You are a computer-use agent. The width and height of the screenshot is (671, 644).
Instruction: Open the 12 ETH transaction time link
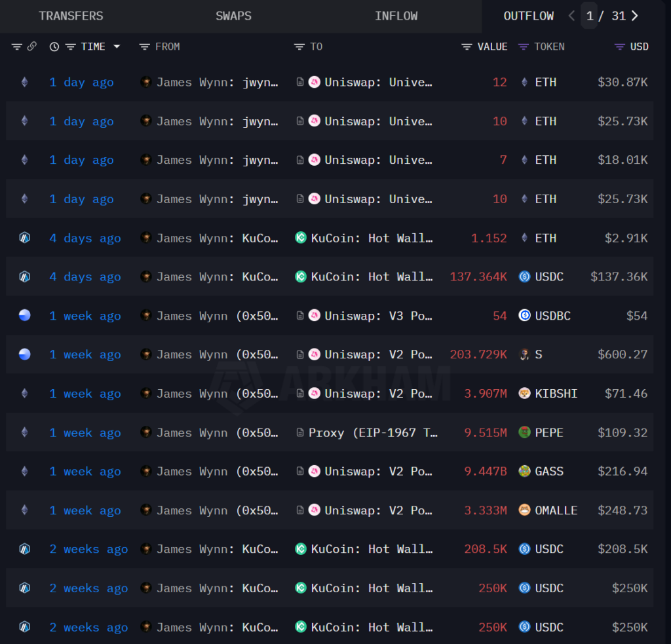pyautogui.click(x=81, y=82)
